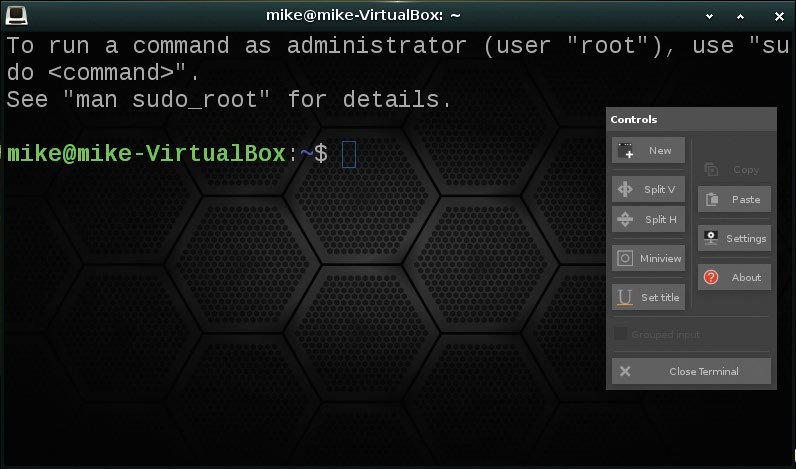Click the window title 'mike@mike-VirtualBox: ~'
796x469 pixels.
(x=363, y=15)
